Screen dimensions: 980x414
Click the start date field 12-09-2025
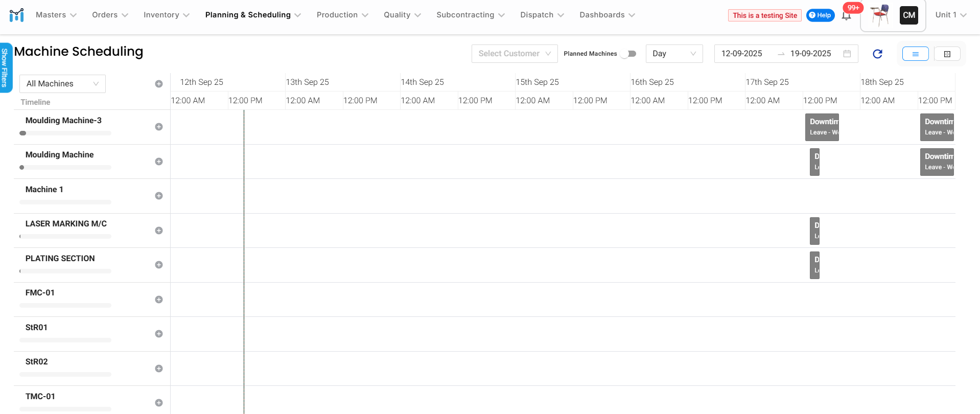[x=741, y=54]
